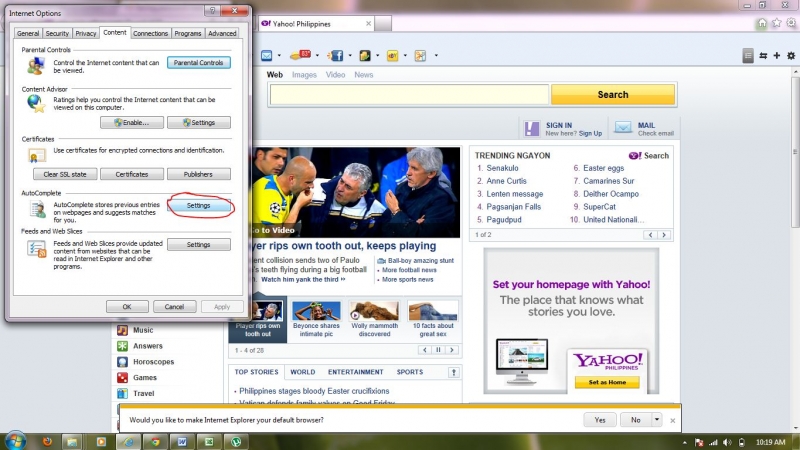The width and height of the screenshot is (800, 450).
Task: Click the Favorites star icon
Action: pyautogui.click(x=776, y=23)
